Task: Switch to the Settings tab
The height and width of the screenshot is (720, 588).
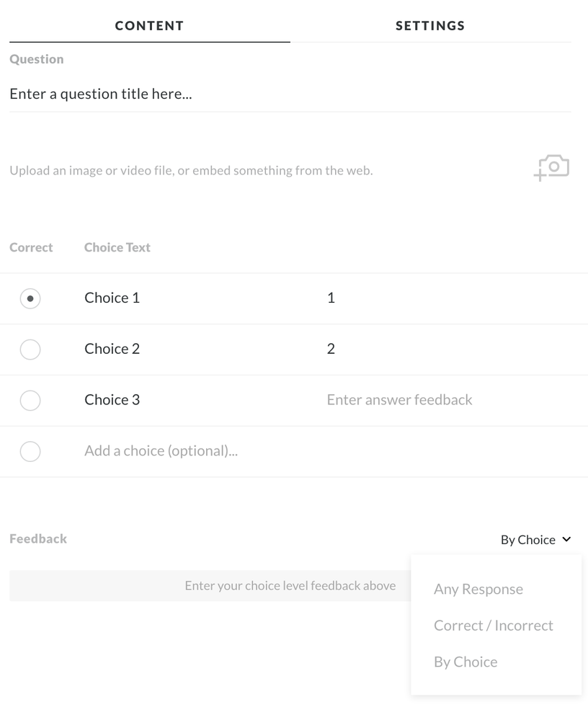Action: 430,26
